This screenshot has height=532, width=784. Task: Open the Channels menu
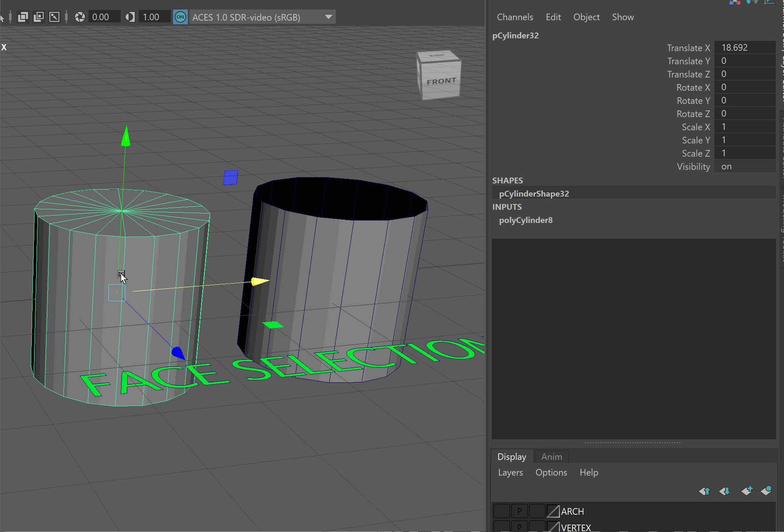point(515,17)
